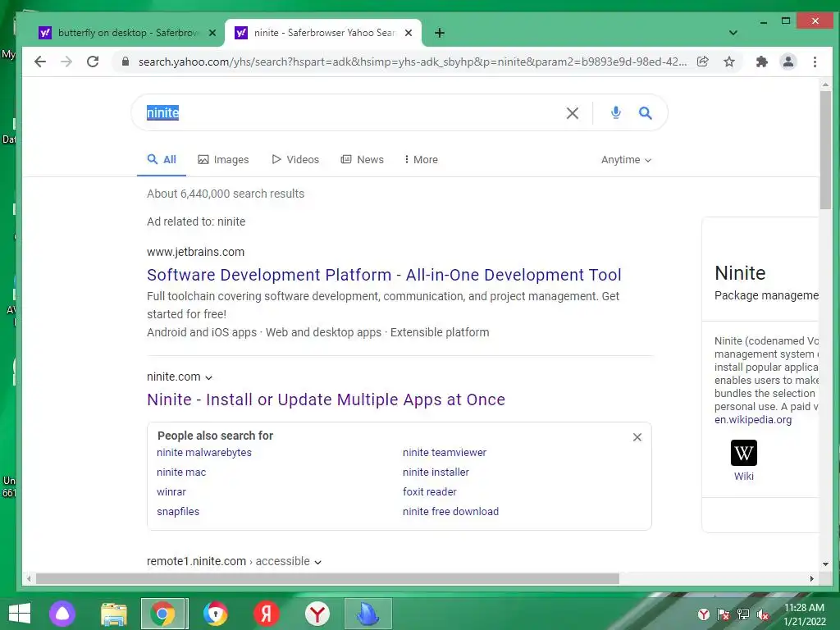Screen dimensions: 840x630
Task: Click the Yandex tray icon
Action: tap(703, 614)
